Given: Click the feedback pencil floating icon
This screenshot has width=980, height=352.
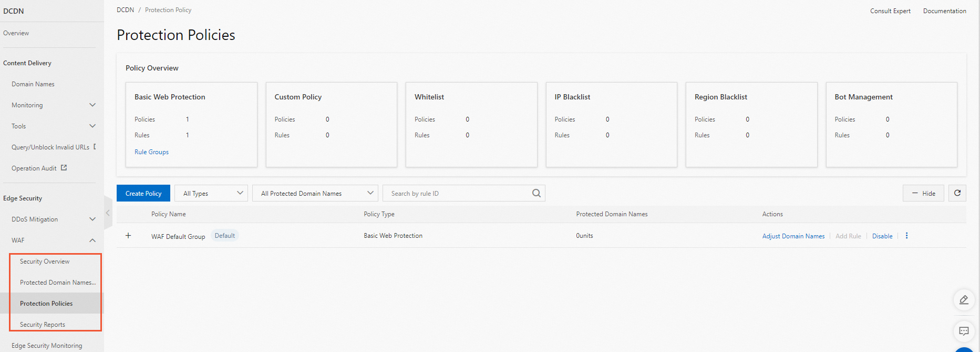Looking at the screenshot, I should [x=964, y=300].
